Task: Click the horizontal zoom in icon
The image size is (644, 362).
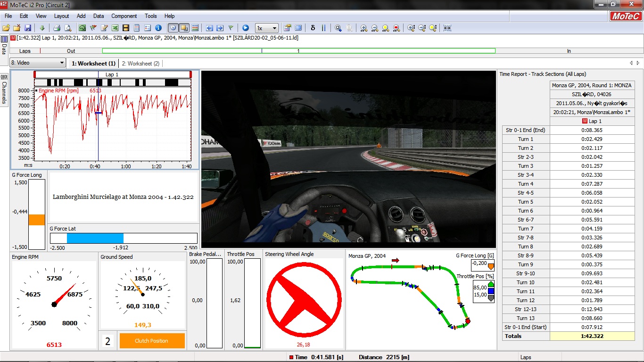Action: [x=363, y=28]
